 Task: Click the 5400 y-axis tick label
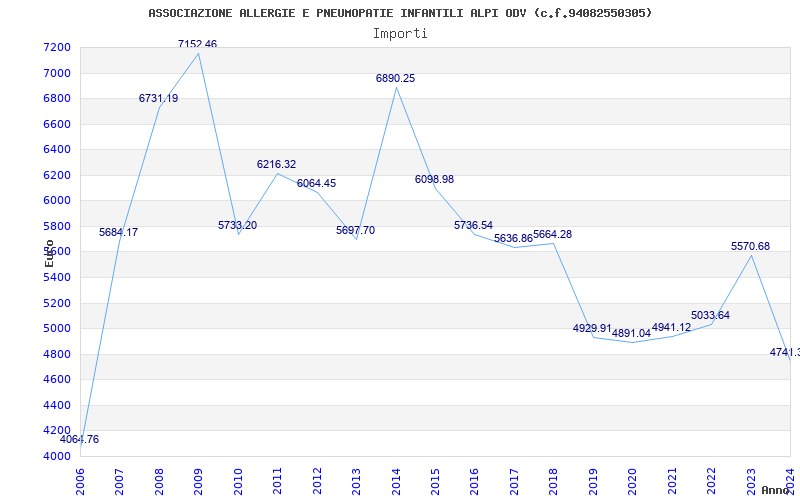tap(57, 278)
